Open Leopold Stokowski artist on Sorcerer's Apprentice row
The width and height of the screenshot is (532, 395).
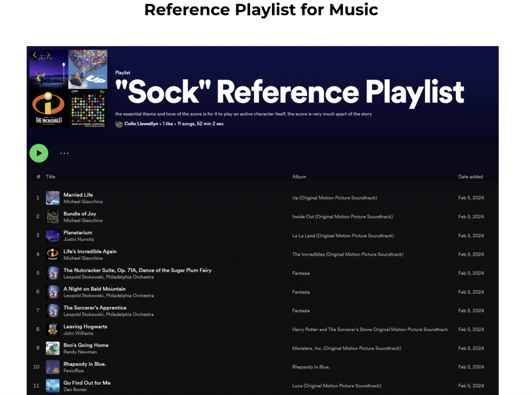[83, 314]
